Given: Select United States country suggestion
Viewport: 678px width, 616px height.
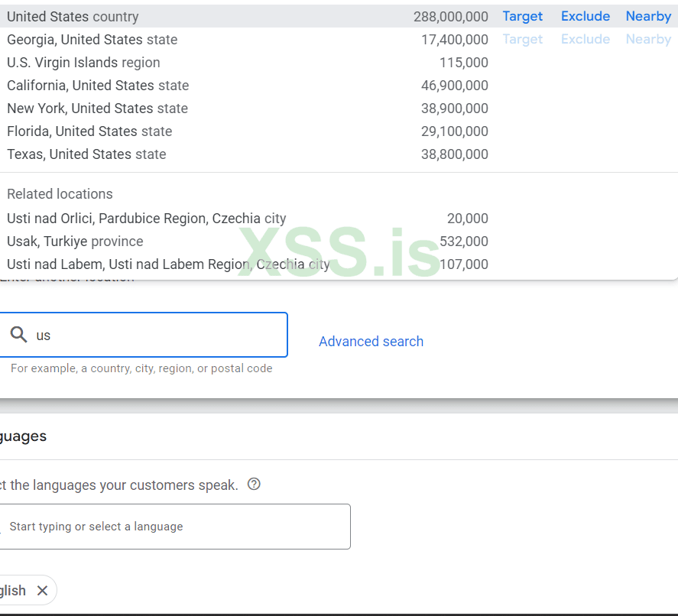Looking at the screenshot, I should [73, 16].
